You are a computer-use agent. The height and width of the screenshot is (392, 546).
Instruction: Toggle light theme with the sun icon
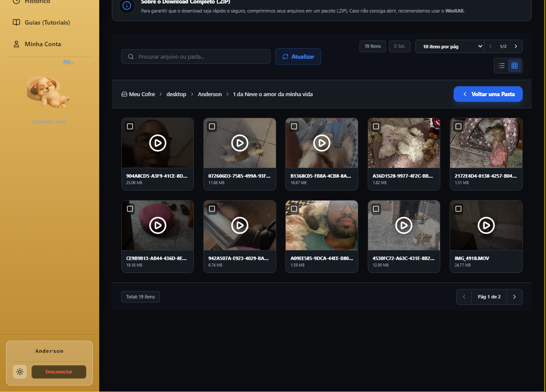click(x=20, y=371)
